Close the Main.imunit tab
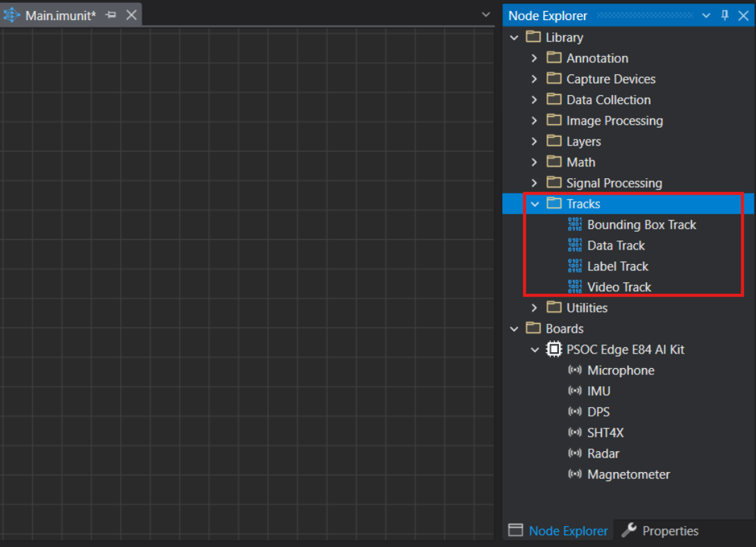 131,15
